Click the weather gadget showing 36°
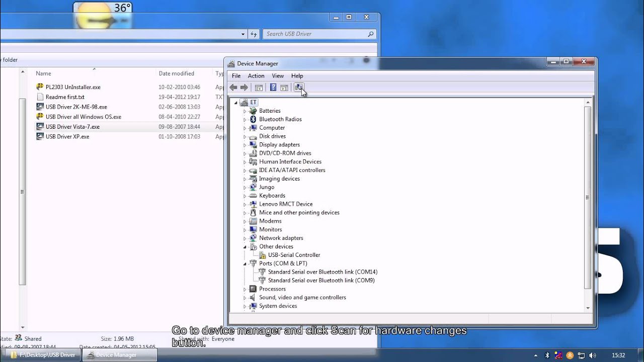 tap(103, 15)
